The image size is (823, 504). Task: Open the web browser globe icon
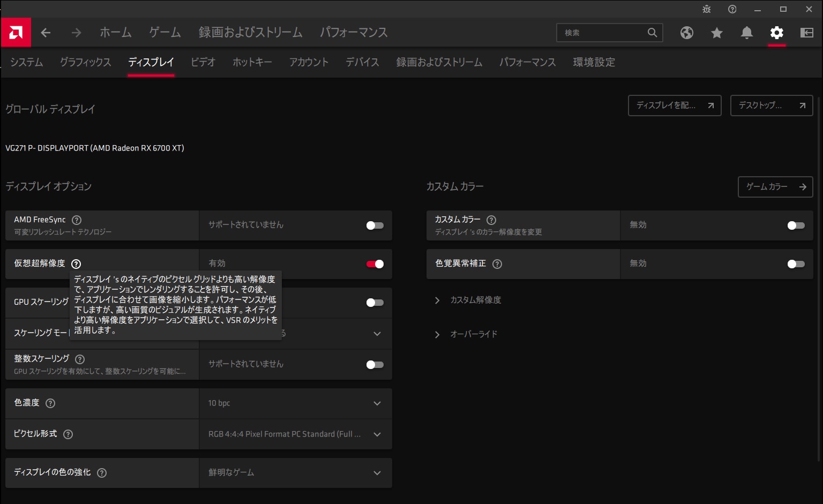[x=686, y=33]
